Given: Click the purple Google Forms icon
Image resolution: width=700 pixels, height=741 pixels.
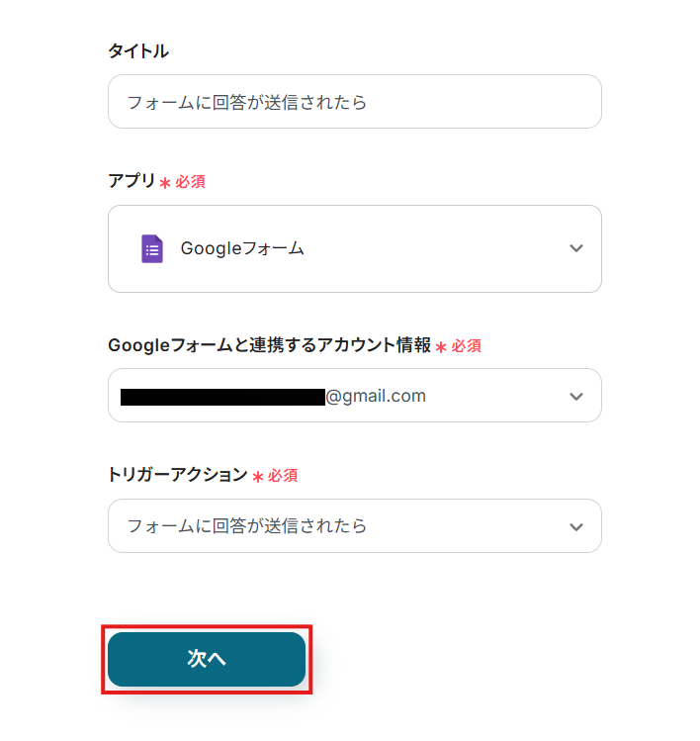Looking at the screenshot, I should (x=151, y=248).
